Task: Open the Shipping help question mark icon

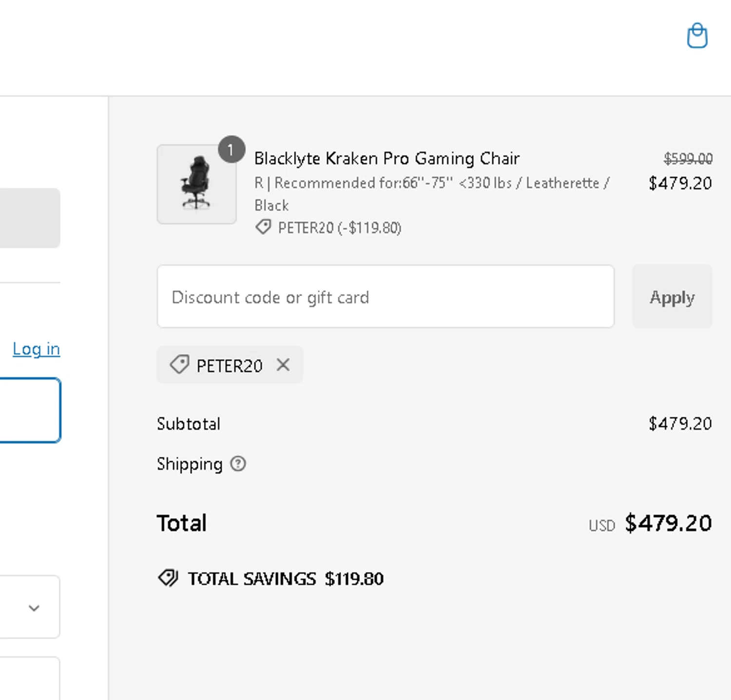Action: [x=238, y=464]
